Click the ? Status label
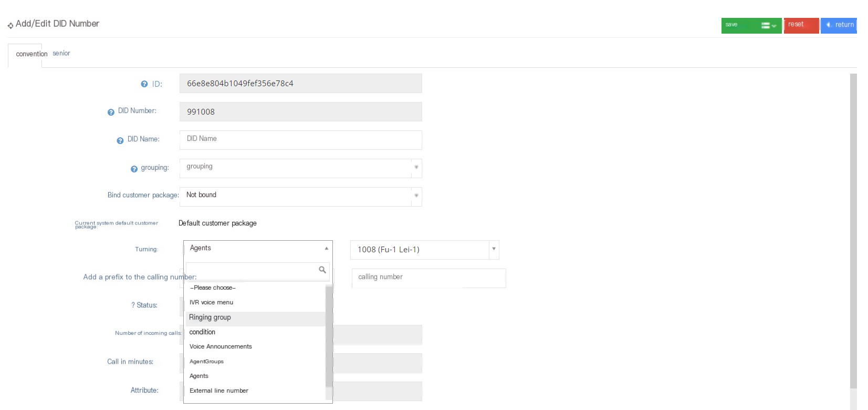Viewport: 868px width, 410px height. (144, 305)
